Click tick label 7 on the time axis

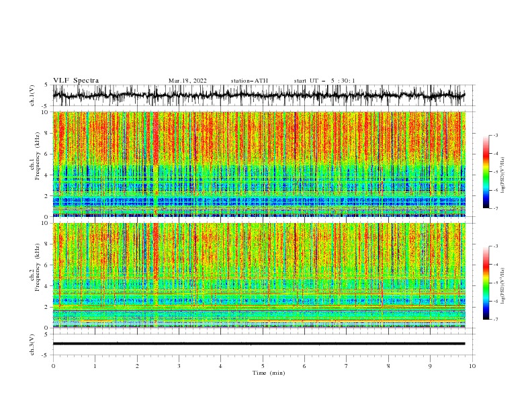(347, 366)
